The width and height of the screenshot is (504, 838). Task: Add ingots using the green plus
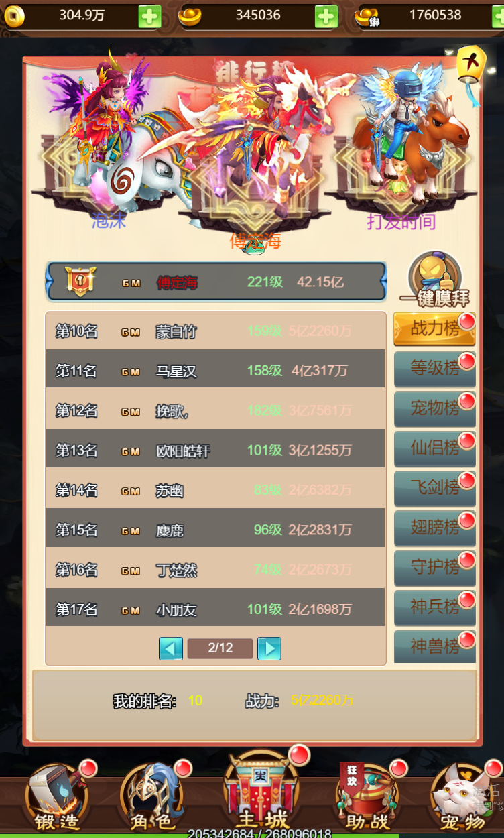[326, 16]
